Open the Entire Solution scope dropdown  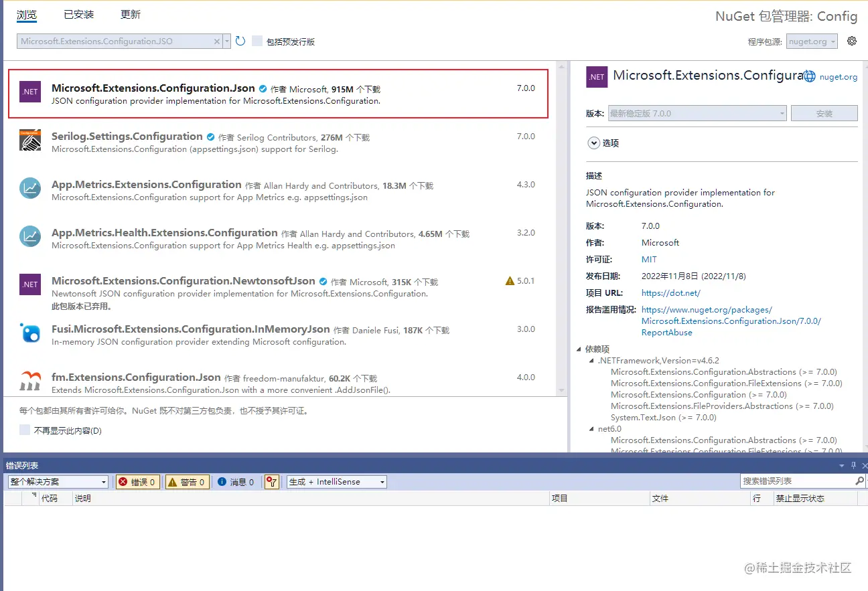[58, 482]
